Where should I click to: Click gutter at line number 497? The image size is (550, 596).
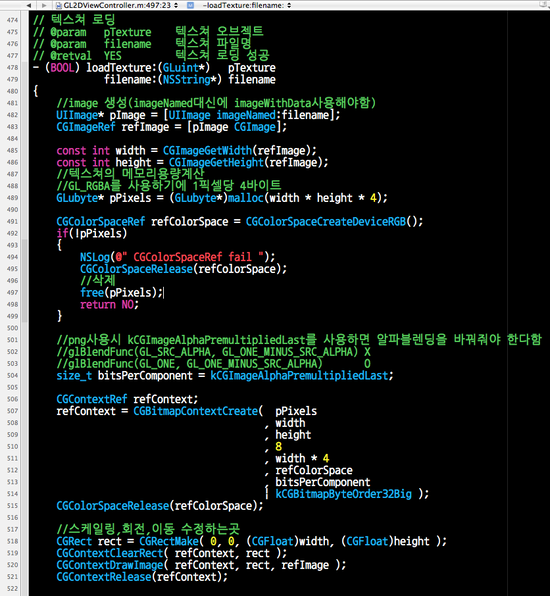tap(12, 292)
